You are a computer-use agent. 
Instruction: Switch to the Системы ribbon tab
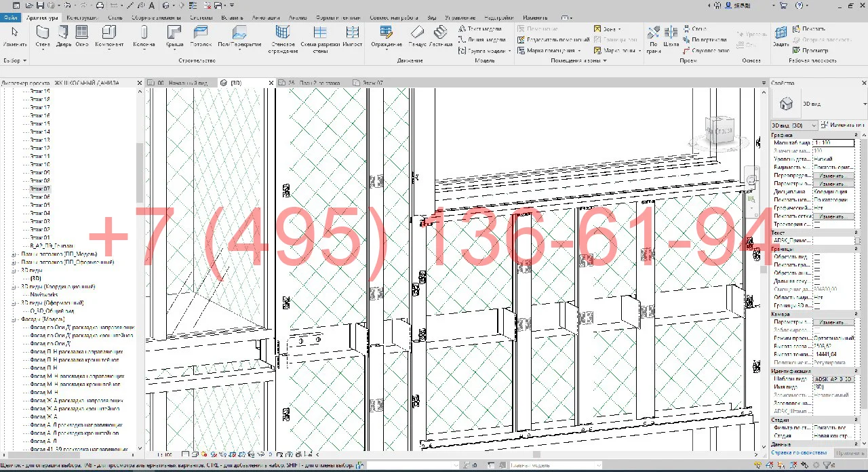pyautogui.click(x=201, y=17)
